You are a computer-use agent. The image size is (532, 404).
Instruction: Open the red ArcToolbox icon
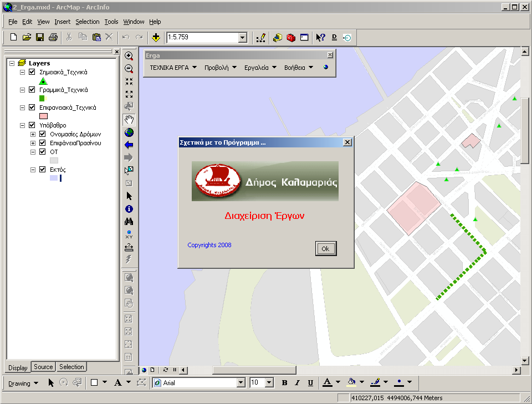pos(291,37)
